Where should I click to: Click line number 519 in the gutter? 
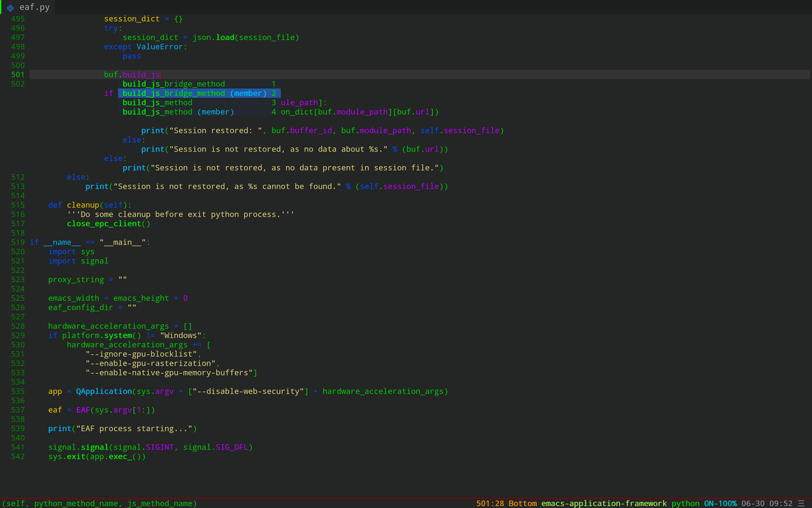coord(18,243)
